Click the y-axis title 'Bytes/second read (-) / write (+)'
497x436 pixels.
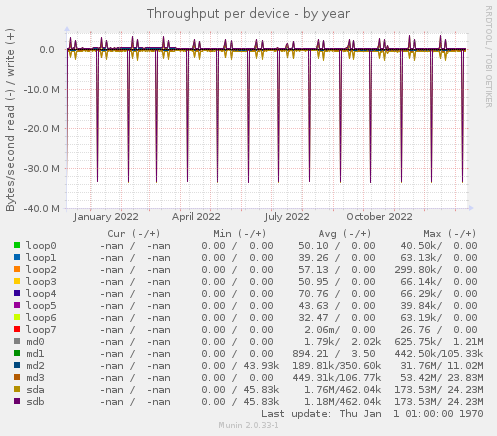coord(10,120)
